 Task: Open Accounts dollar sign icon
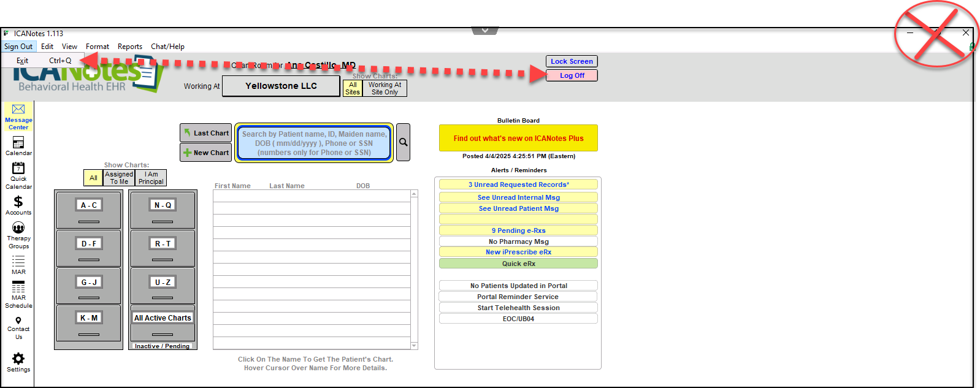click(x=18, y=202)
